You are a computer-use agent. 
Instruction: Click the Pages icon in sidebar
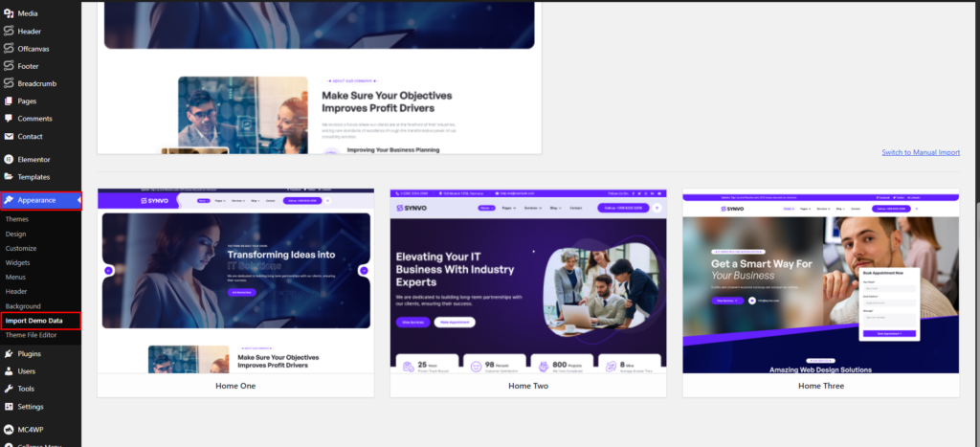[x=9, y=101]
